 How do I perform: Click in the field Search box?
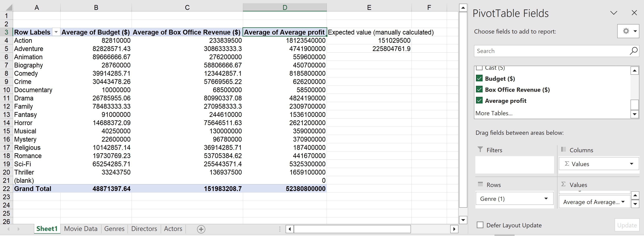[x=550, y=51]
